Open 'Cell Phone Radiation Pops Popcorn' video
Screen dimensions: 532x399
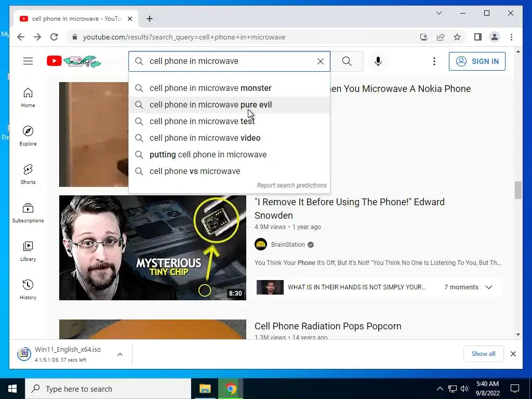[328, 326]
